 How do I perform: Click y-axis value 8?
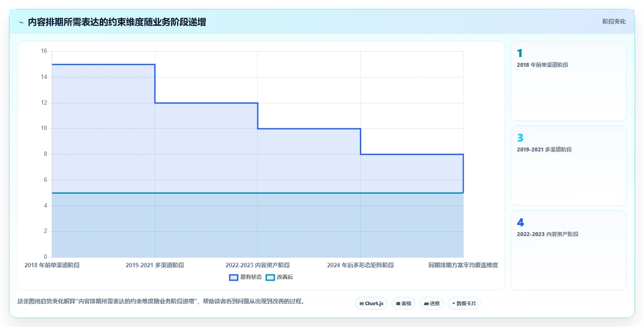point(45,154)
